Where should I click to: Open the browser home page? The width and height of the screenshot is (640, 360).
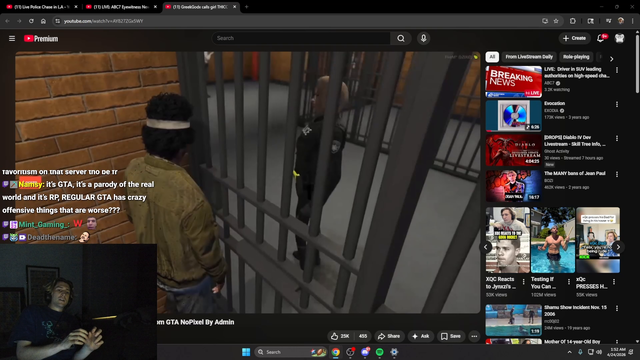pos(43,21)
